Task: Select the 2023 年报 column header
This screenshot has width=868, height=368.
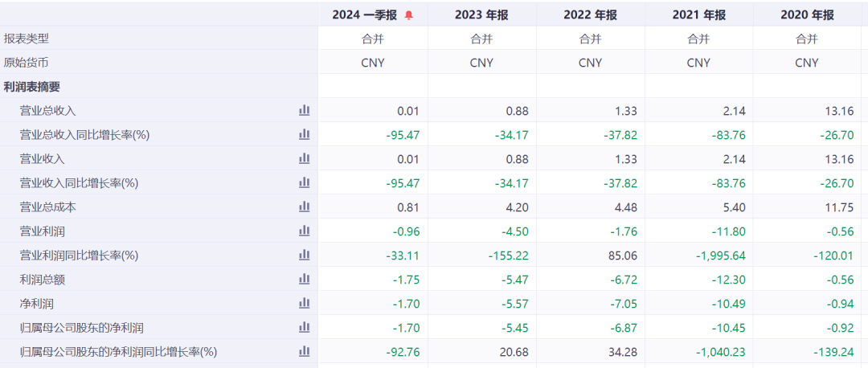Action: 481,14
